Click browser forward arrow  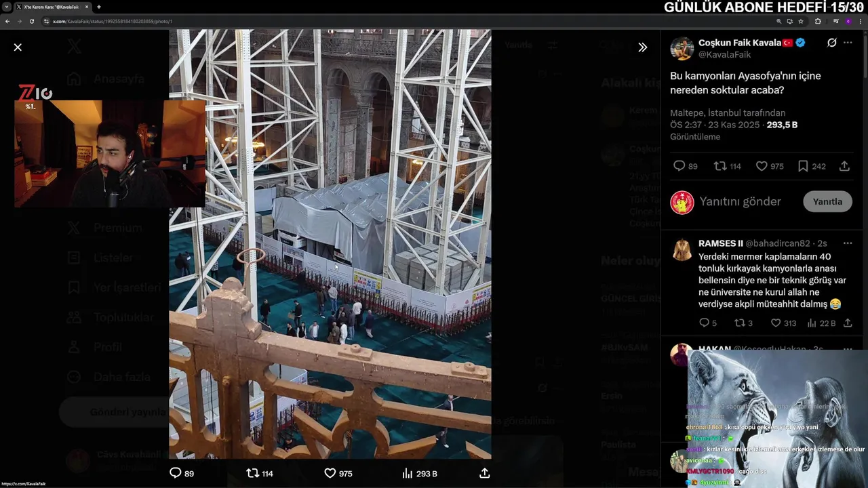(x=19, y=21)
